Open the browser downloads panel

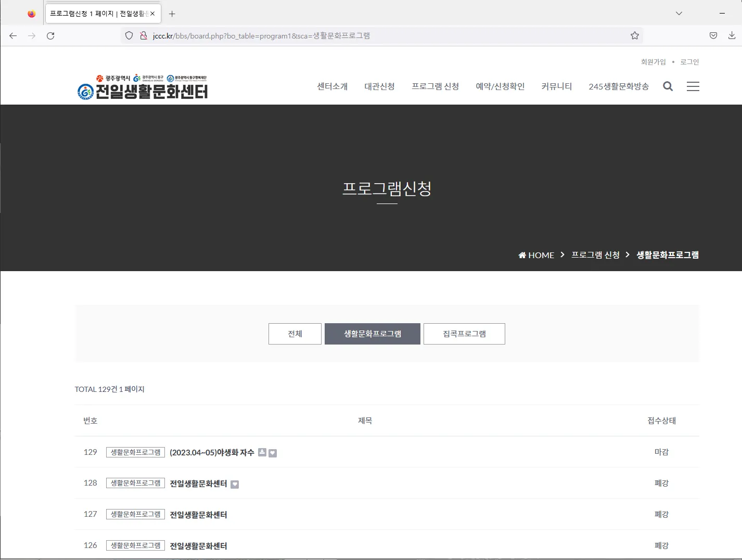click(x=732, y=35)
